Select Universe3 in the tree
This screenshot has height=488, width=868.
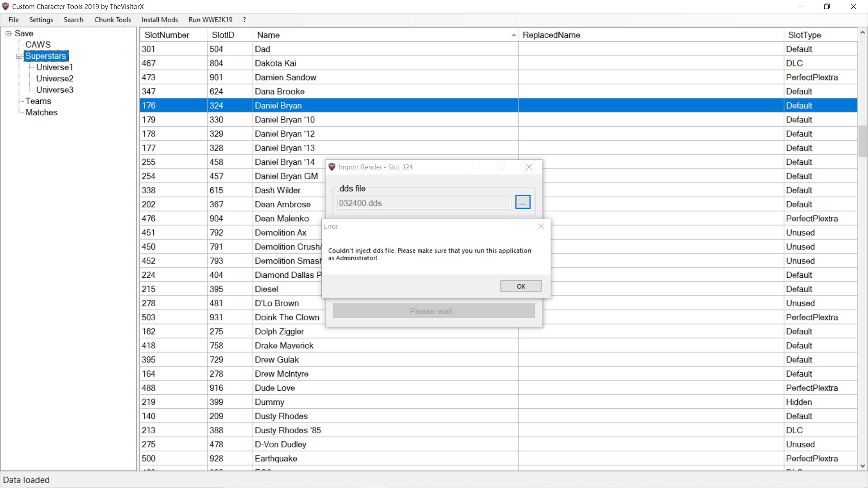(x=55, y=90)
